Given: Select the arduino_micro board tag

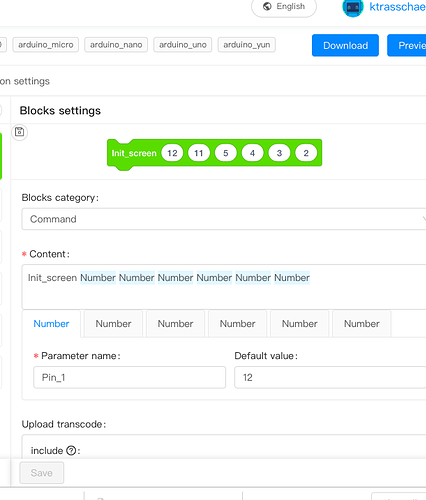Looking at the screenshot, I should [x=46, y=45].
